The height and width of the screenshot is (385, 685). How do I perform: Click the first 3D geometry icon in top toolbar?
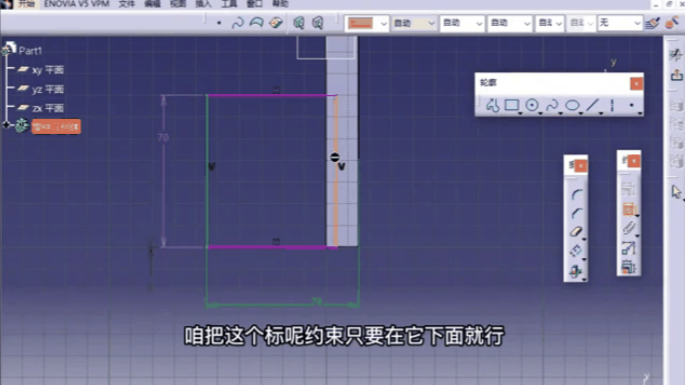[299, 23]
